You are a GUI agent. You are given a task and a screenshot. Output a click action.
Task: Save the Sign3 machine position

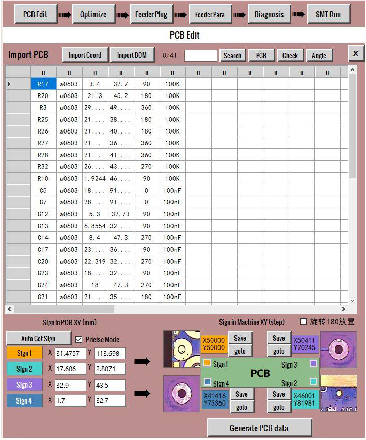click(279, 338)
